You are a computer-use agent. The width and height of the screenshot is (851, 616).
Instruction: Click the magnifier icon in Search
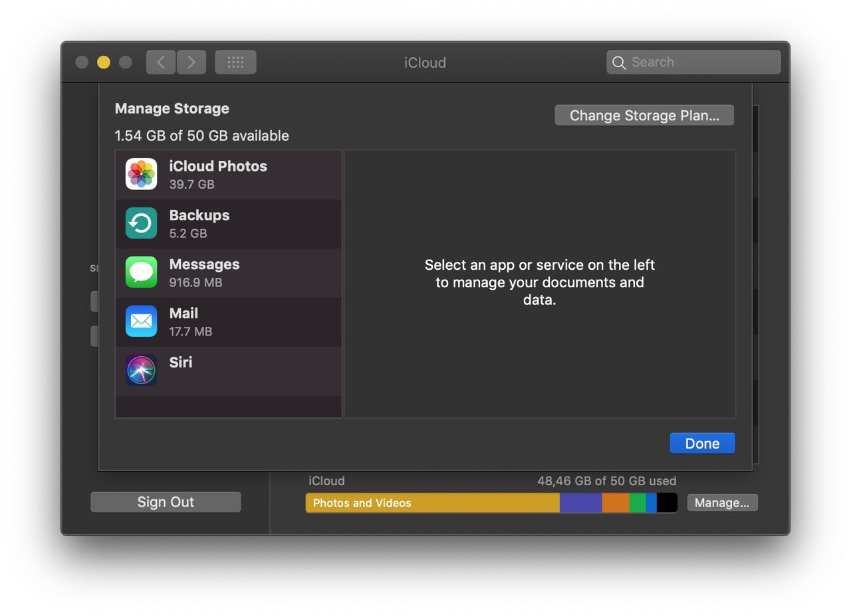[619, 62]
